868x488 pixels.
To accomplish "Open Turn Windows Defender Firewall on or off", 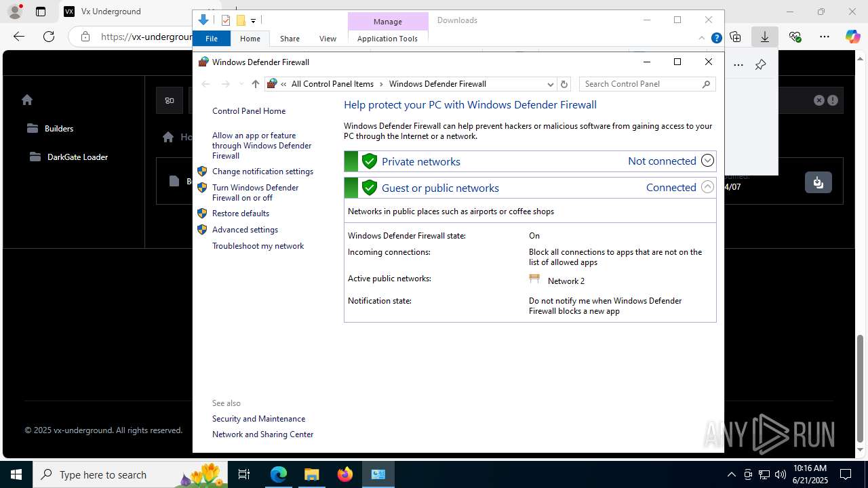I will (x=255, y=192).
